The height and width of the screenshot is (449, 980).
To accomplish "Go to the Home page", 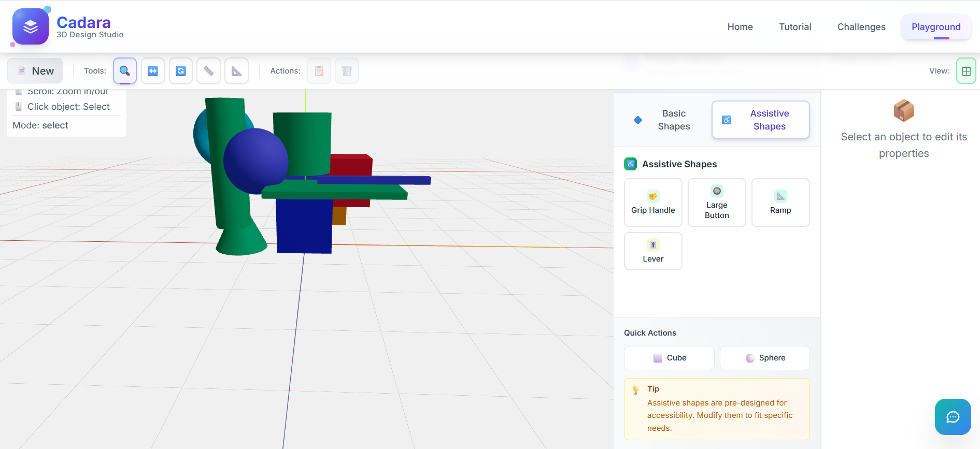I will click(740, 27).
